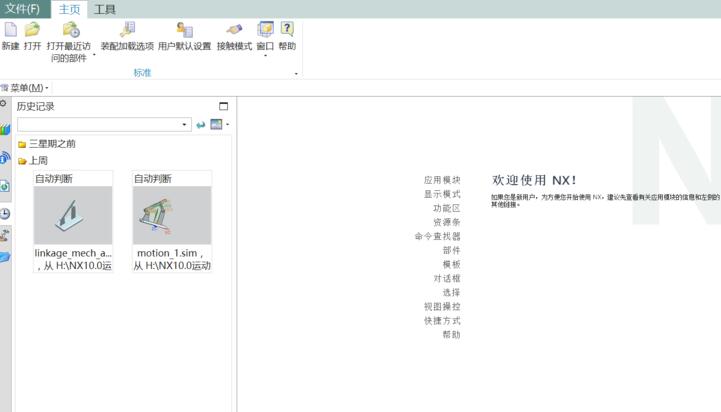The image size is (721, 412).
Task: Switch to the Tools (工具) tab
Action: pos(104,9)
